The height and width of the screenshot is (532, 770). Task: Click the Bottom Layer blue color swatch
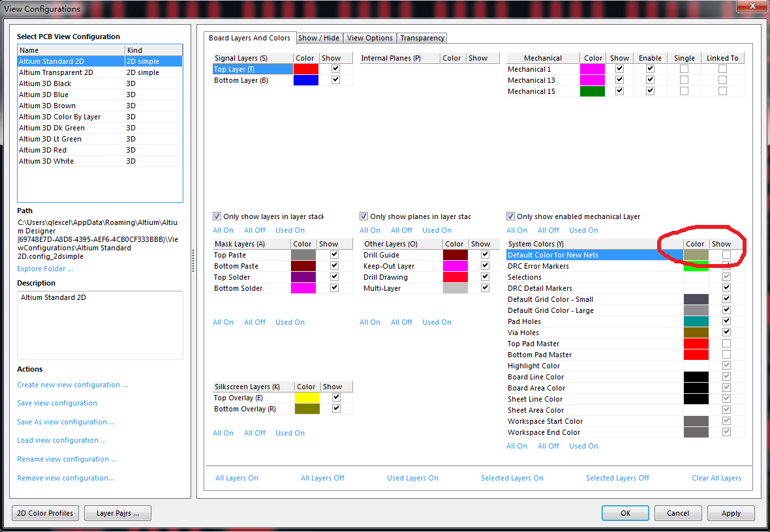pyautogui.click(x=306, y=80)
